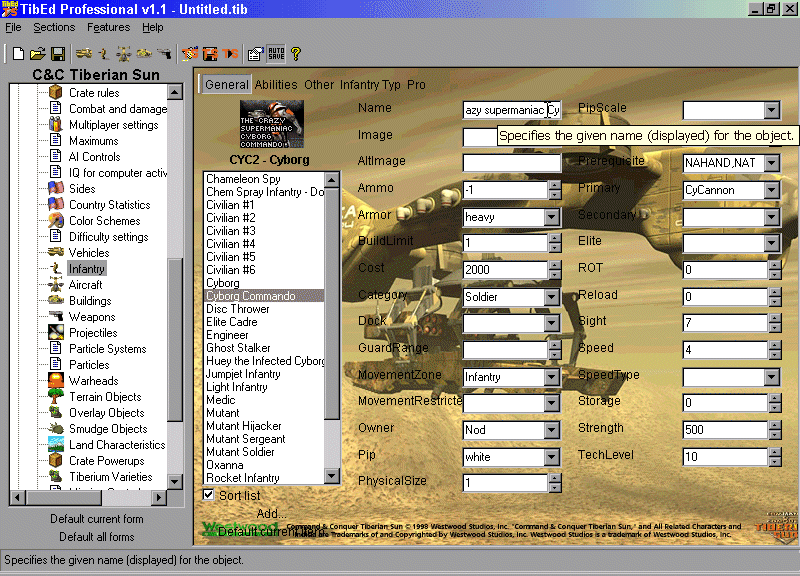The height and width of the screenshot is (576, 800).
Task: Click the Strength field showing 500
Action: coord(726,430)
